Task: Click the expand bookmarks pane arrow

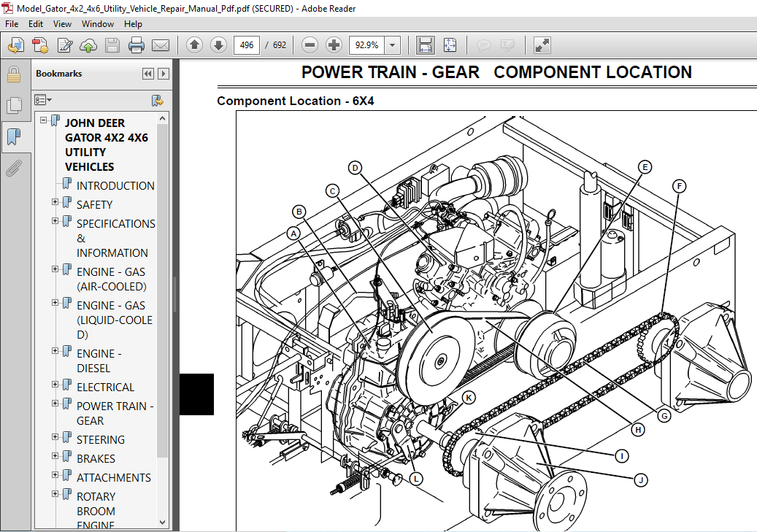Action: pos(164,74)
